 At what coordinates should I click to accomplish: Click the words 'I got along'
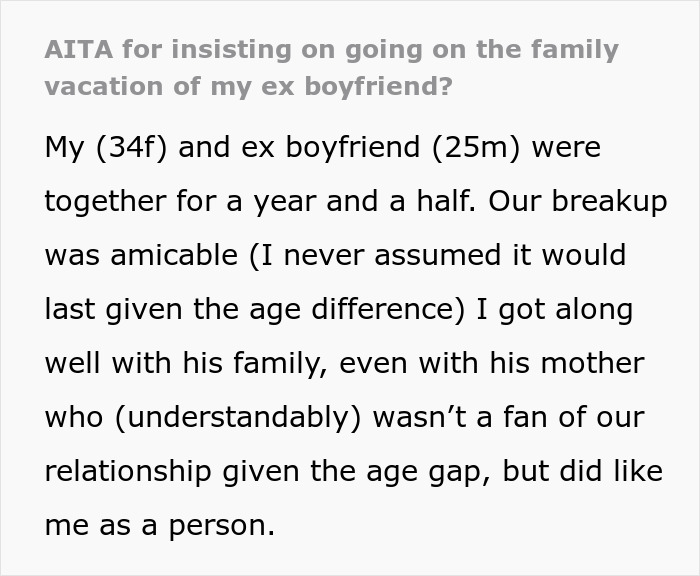click(556, 309)
